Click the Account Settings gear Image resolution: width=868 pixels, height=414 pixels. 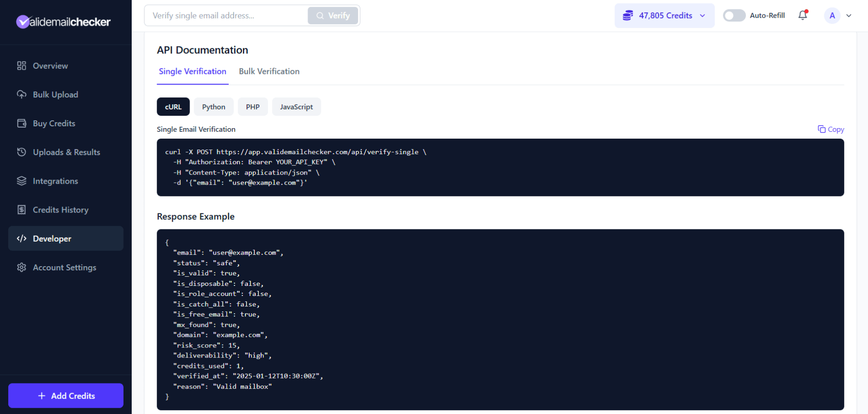click(x=21, y=267)
